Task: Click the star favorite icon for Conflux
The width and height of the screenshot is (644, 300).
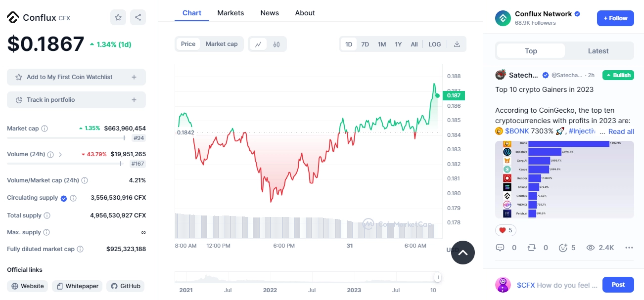Action: (118, 18)
